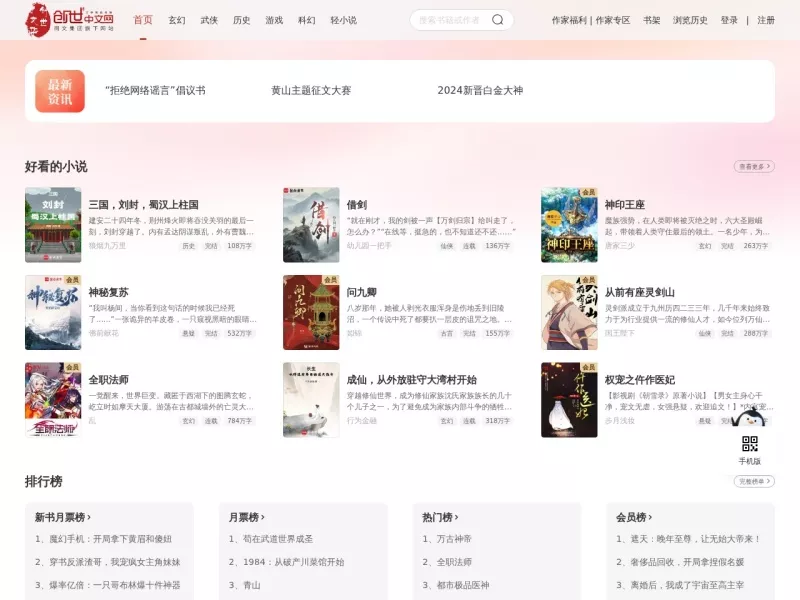Open the 轻小说 category tab
800x600 pixels.
343,20
